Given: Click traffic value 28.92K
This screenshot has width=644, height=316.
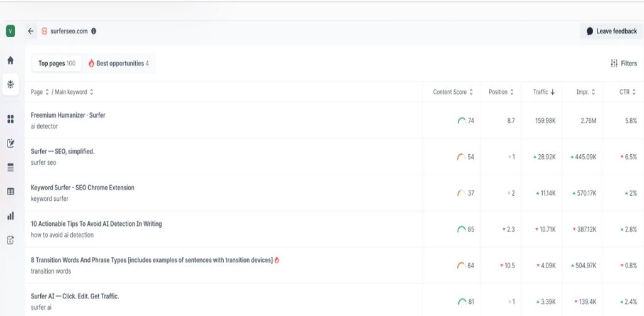Looking at the screenshot, I should pyautogui.click(x=547, y=157).
